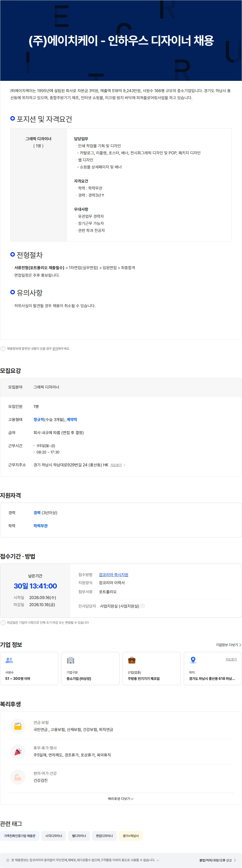Click 정규직 employment type text

point(39,420)
